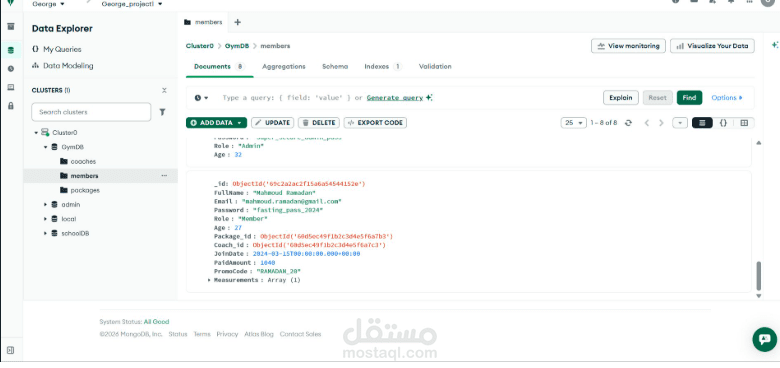
Task: Click the View monitoring button
Action: pyautogui.click(x=628, y=46)
